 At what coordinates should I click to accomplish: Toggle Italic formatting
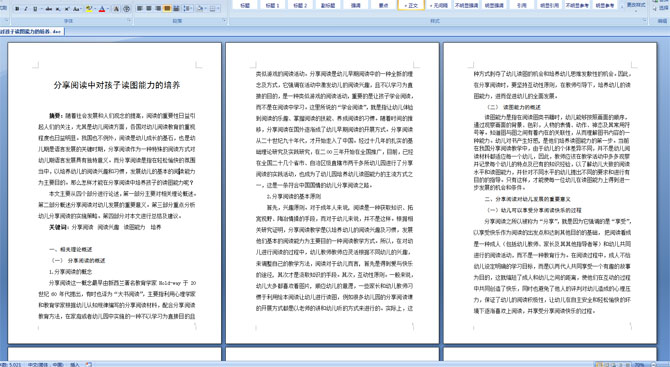click(x=26, y=9)
